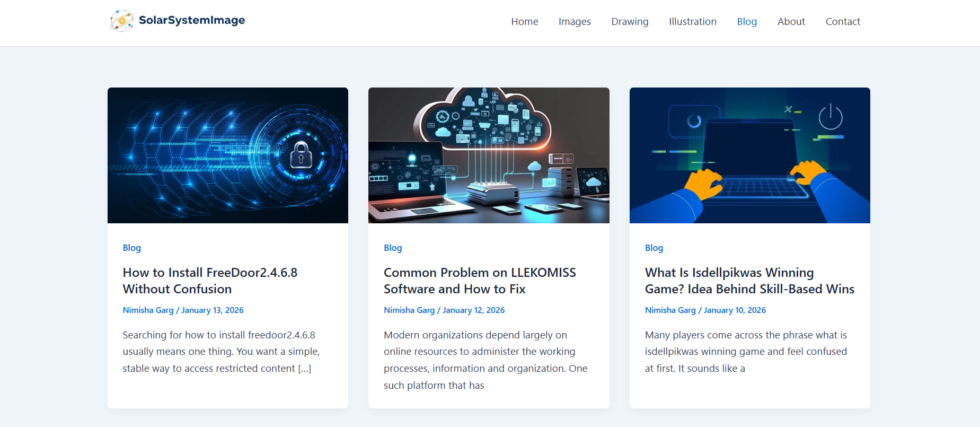The height and width of the screenshot is (427, 980).
Task: Open the About page from the navigation bar
Action: click(x=791, y=22)
